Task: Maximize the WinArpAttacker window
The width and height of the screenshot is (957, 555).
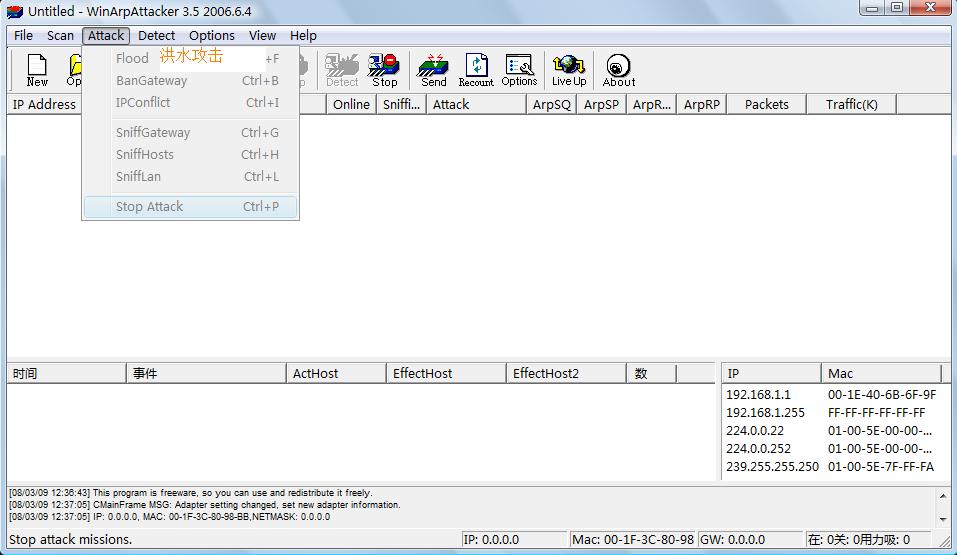Action: pos(897,8)
